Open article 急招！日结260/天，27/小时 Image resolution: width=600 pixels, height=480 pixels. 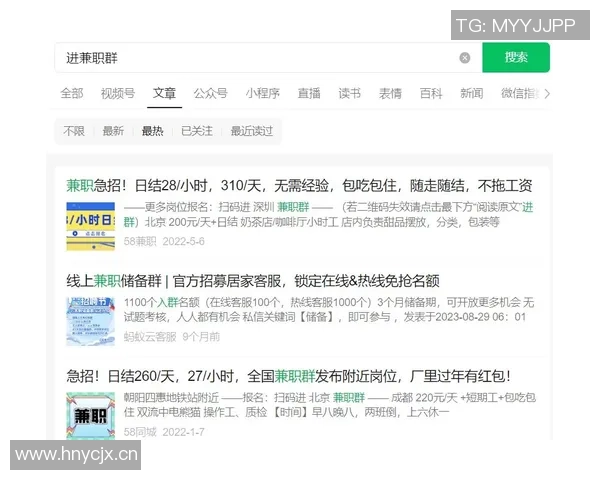point(288,376)
